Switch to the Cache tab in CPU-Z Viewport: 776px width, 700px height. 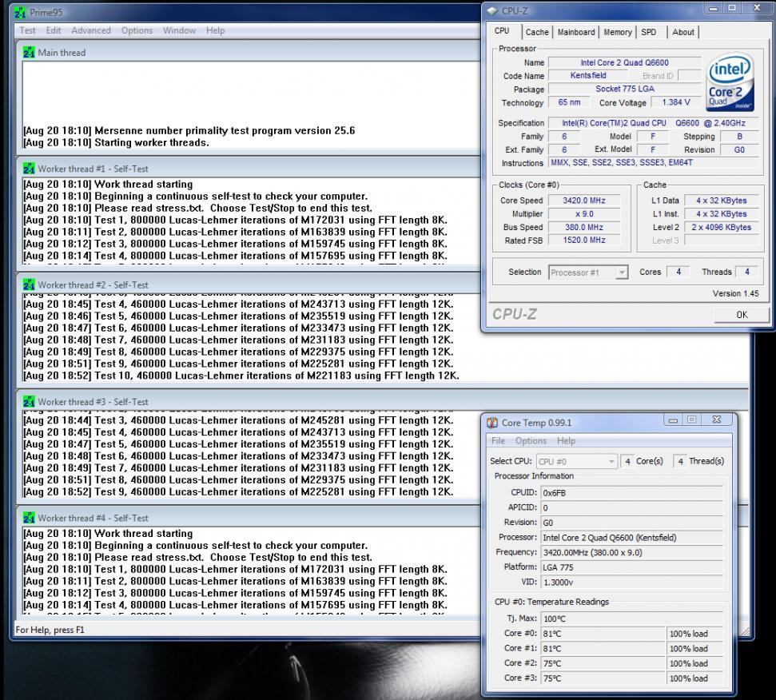(x=537, y=32)
